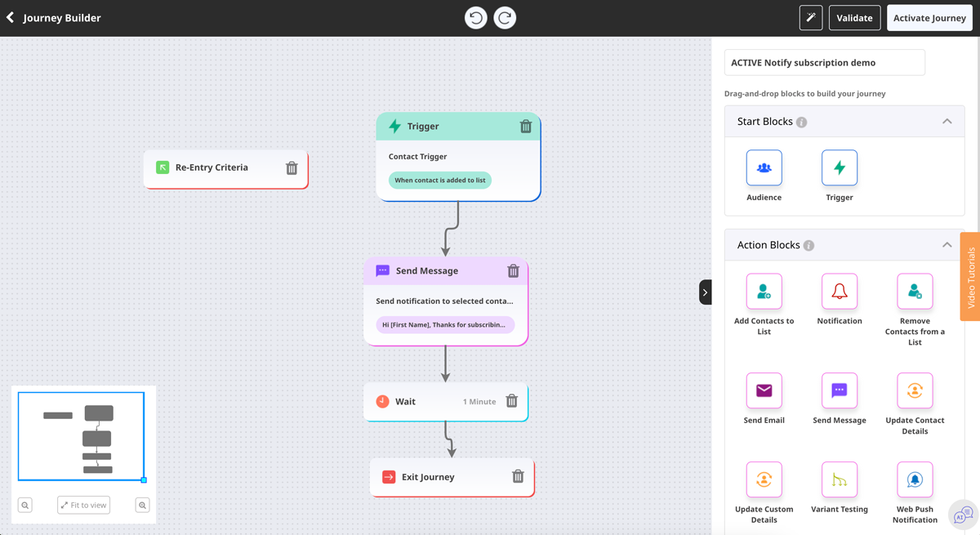Open the Video Tutorials side tab

click(x=970, y=277)
